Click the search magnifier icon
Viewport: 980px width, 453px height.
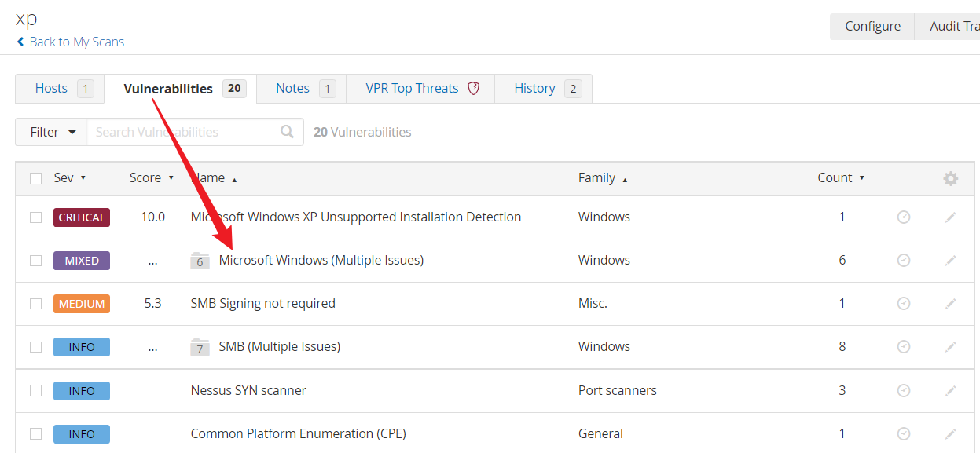pos(288,132)
